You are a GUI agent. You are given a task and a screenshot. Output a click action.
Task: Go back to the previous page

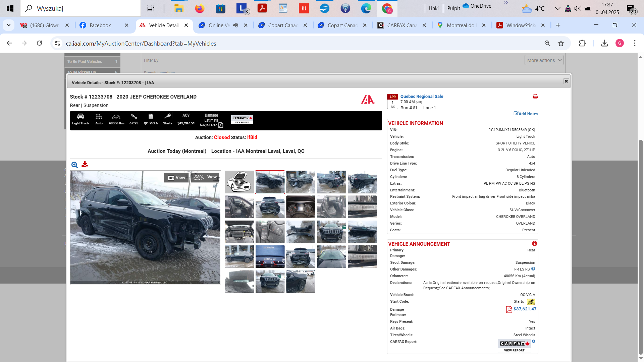[x=9, y=43]
